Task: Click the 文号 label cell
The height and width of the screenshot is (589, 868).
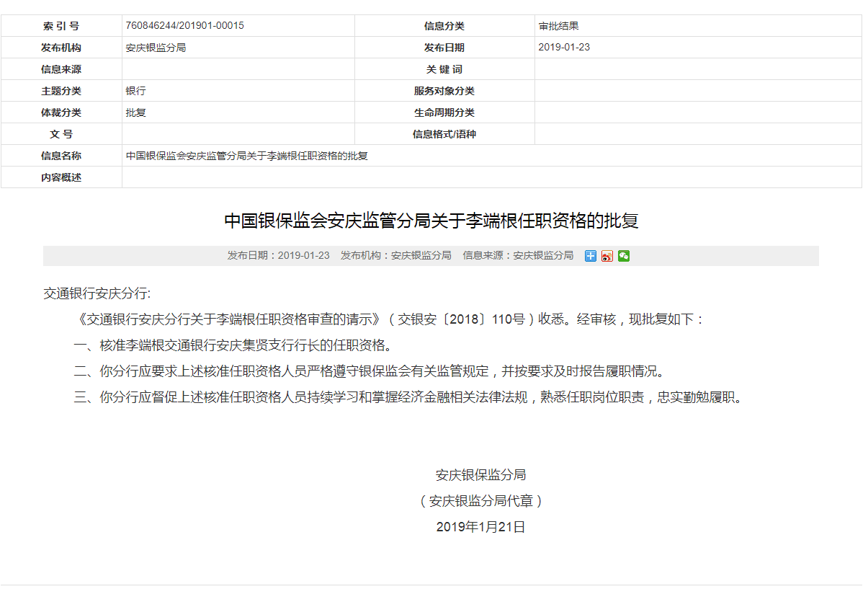Action: 61,134
